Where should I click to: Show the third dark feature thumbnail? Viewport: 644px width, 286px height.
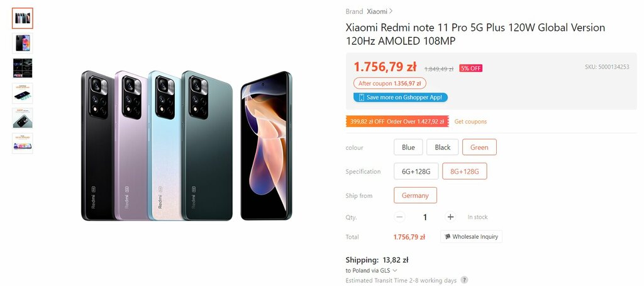(23, 68)
